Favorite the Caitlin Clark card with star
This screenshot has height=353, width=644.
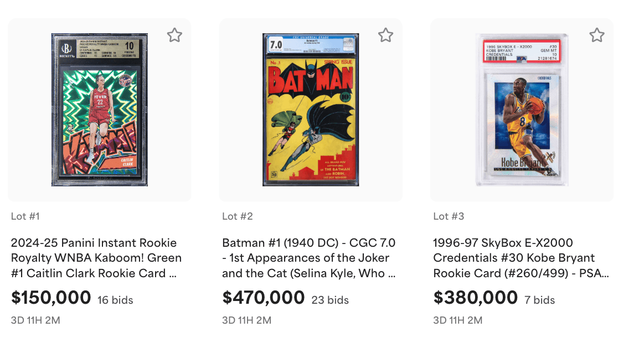point(174,35)
